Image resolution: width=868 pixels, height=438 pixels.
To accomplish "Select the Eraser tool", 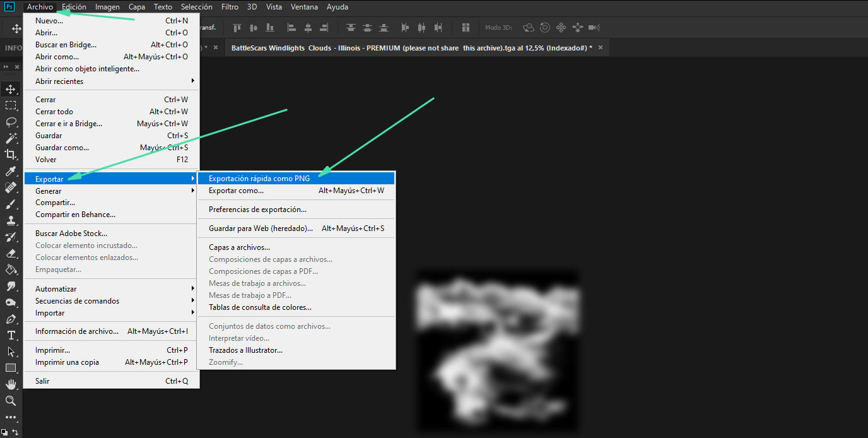I will pos(11,253).
